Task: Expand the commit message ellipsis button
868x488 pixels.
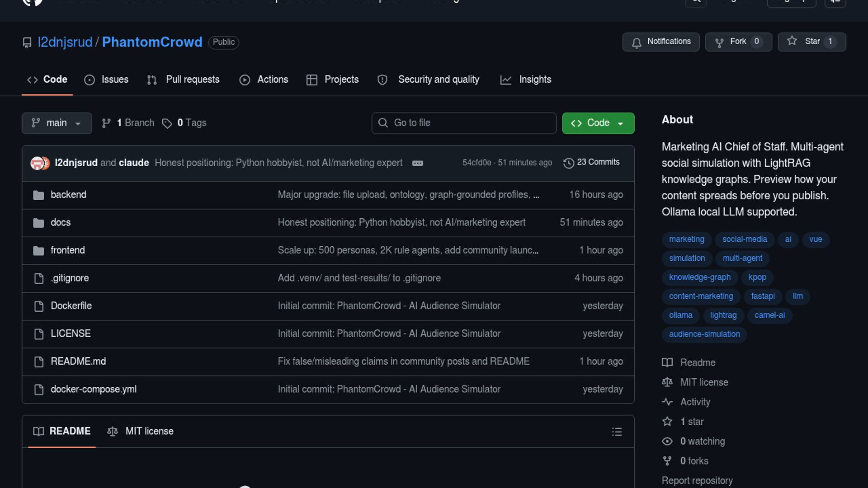Action: point(417,163)
